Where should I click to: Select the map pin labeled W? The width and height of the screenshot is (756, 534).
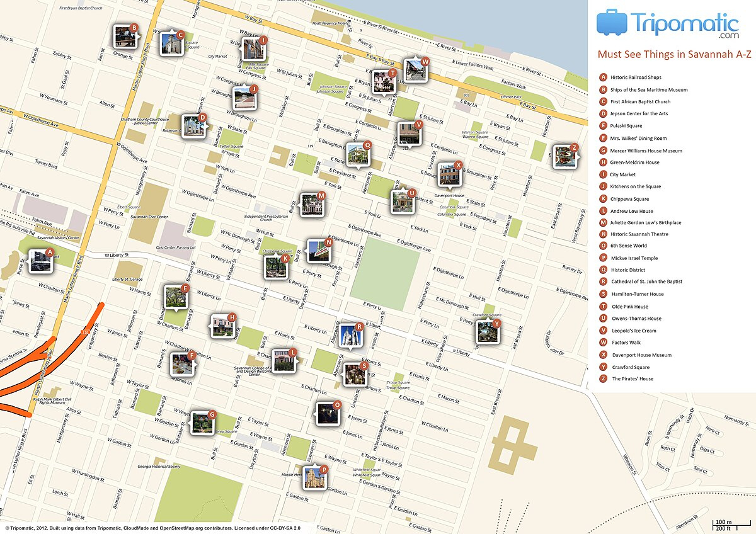pos(416,70)
